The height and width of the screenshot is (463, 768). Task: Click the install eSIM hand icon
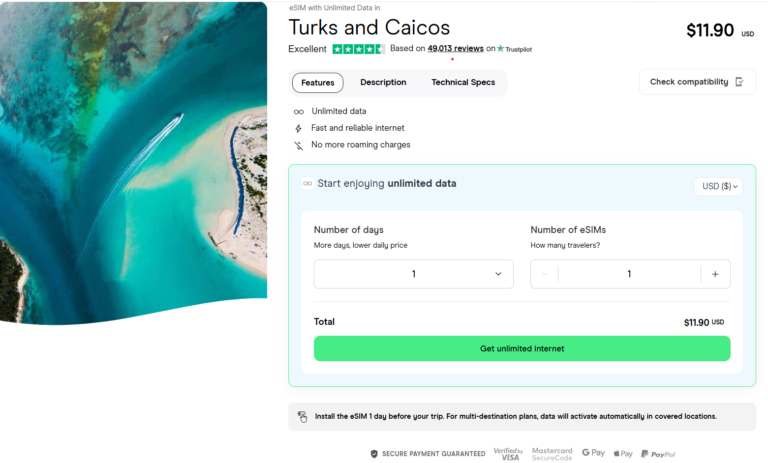pyautogui.click(x=302, y=416)
